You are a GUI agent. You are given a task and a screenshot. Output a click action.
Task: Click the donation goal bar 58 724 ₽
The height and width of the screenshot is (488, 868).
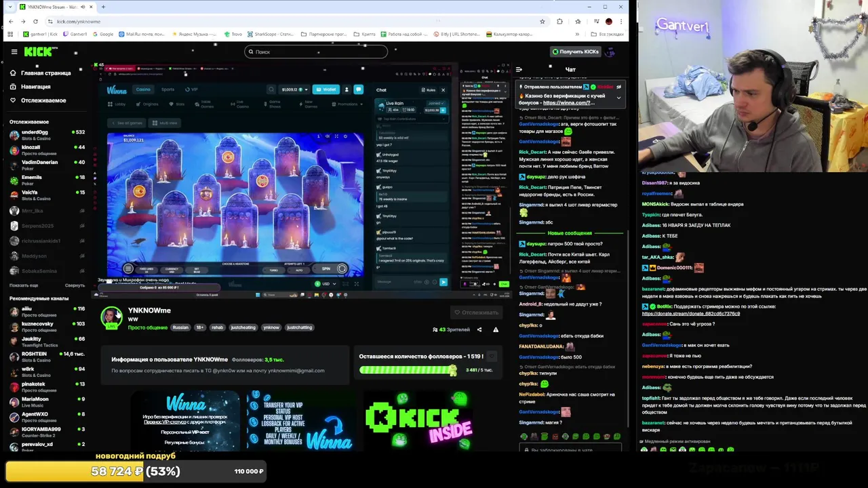click(x=136, y=471)
